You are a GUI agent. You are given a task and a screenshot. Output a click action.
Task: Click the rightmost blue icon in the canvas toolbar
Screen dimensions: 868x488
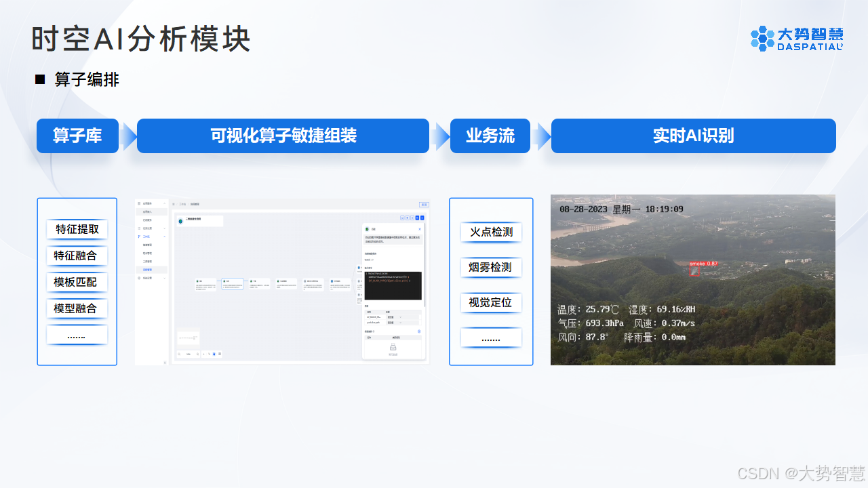pyautogui.click(x=422, y=218)
